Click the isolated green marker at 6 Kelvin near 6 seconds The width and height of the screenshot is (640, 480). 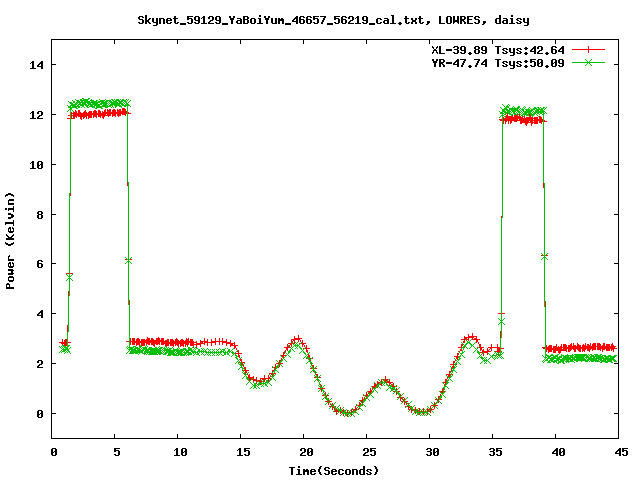(129, 260)
